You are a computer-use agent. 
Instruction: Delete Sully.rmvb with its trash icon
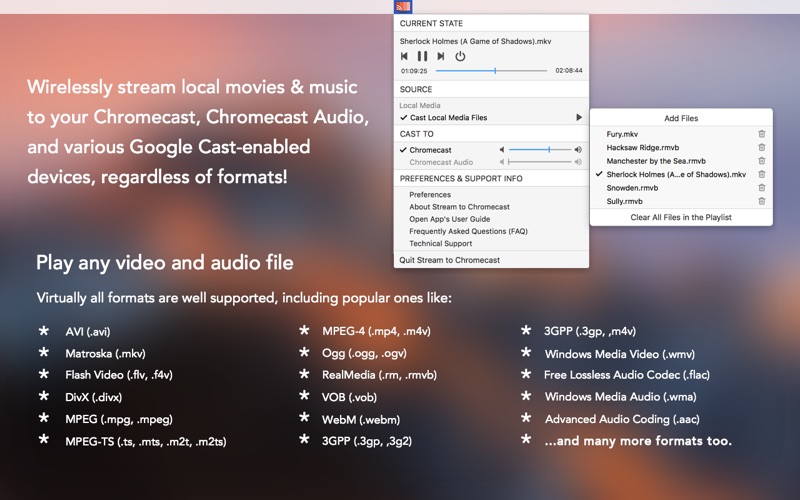point(762,201)
